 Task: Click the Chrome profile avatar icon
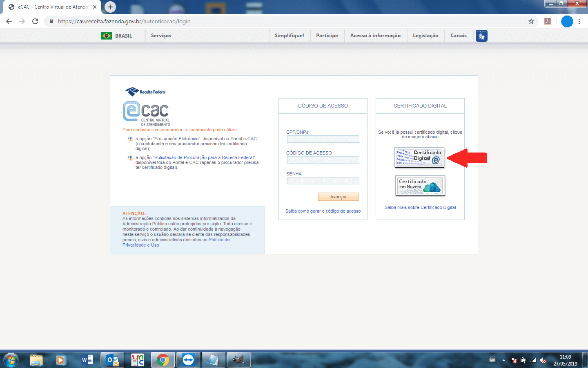pyautogui.click(x=567, y=21)
